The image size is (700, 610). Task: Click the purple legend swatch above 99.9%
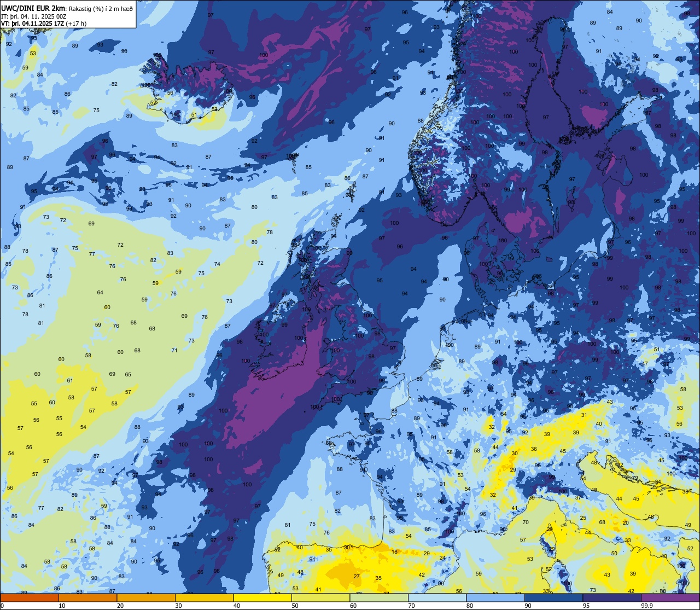tap(670, 597)
